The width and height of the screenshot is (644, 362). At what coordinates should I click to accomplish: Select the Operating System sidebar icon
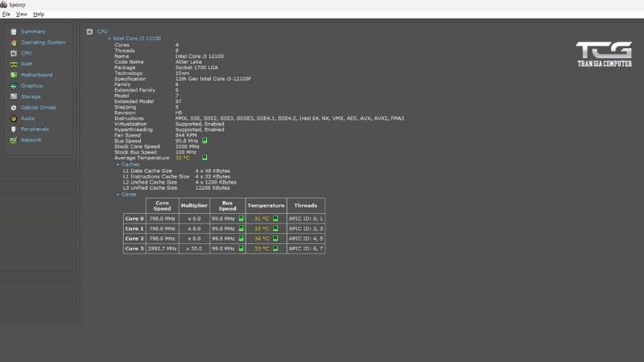pyautogui.click(x=14, y=42)
